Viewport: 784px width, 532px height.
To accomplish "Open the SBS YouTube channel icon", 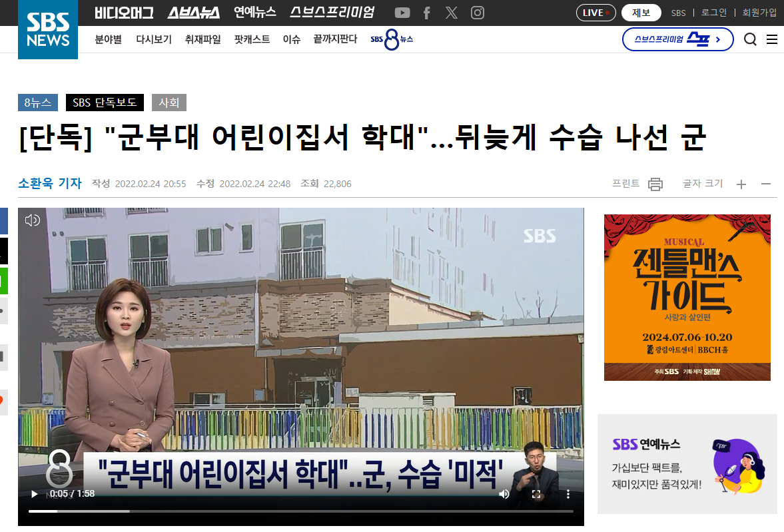I will pos(402,13).
